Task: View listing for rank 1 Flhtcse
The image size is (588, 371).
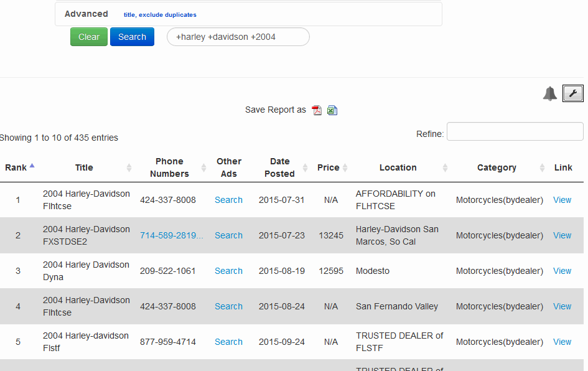Action: [x=562, y=200]
